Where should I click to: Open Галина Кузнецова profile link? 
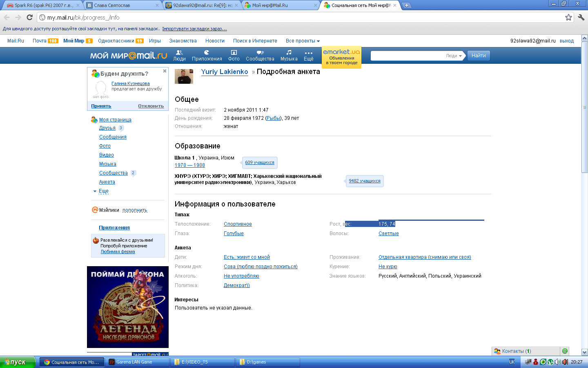click(131, 83)
